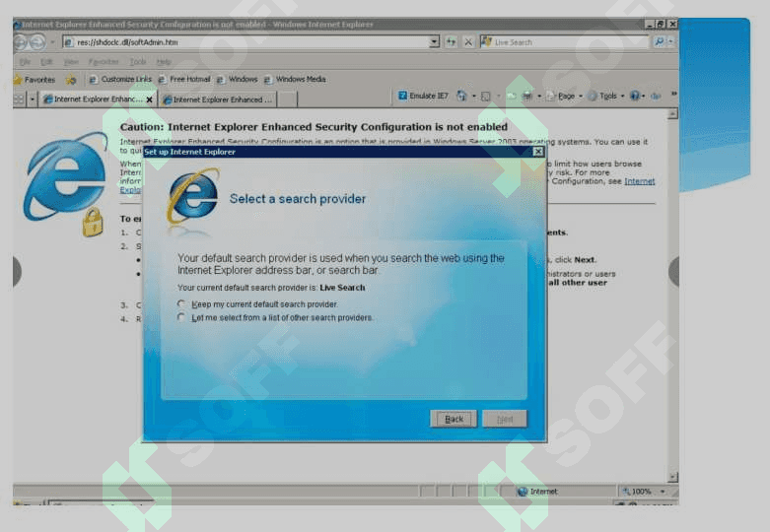Open the Edit menu
Viewport: 770px width, 532px height.
pyautogui.click(x=46, y=61)
